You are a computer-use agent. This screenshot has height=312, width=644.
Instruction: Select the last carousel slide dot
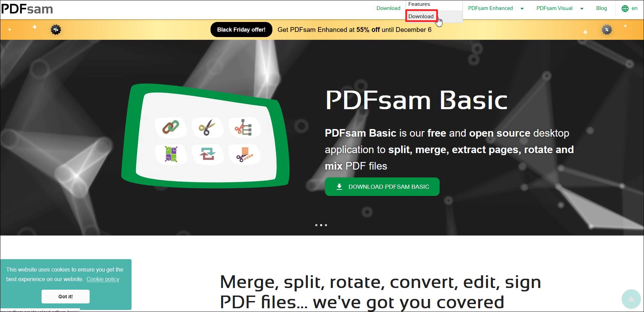tap(326, 225)
